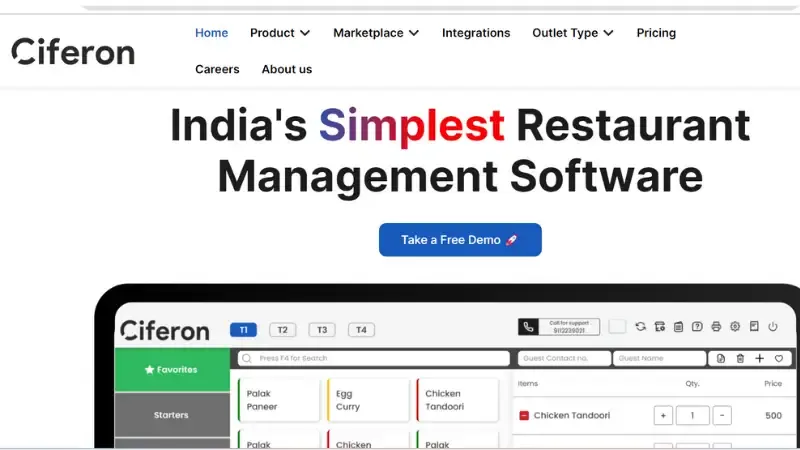Click the Ciferon logo in header
Screen dimensions: 800x450
coord(73,52)
